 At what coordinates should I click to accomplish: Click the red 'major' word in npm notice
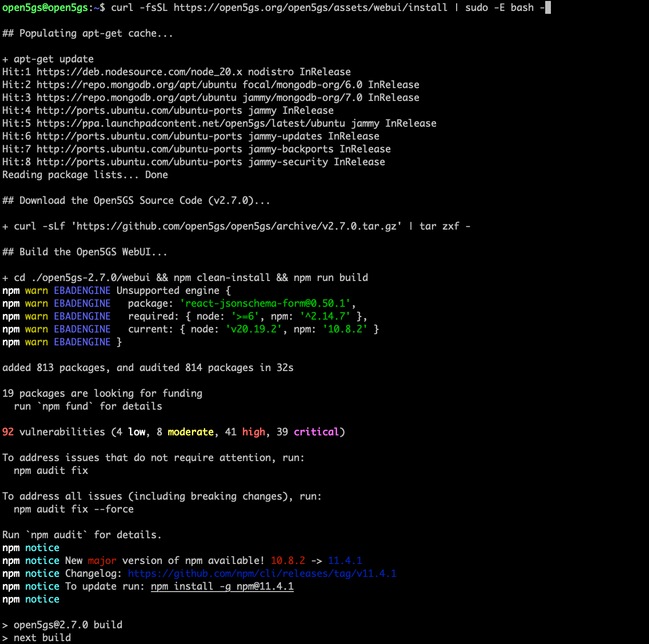(x=102, y=561)
